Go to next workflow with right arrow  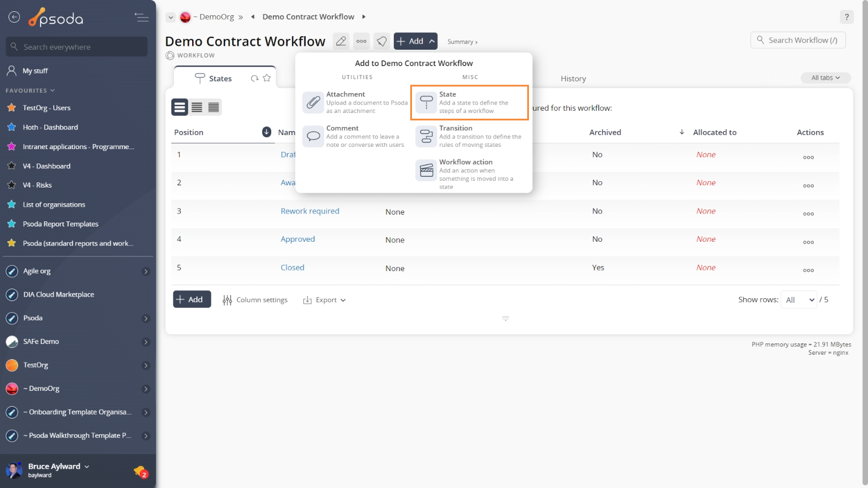pos(363,17)
